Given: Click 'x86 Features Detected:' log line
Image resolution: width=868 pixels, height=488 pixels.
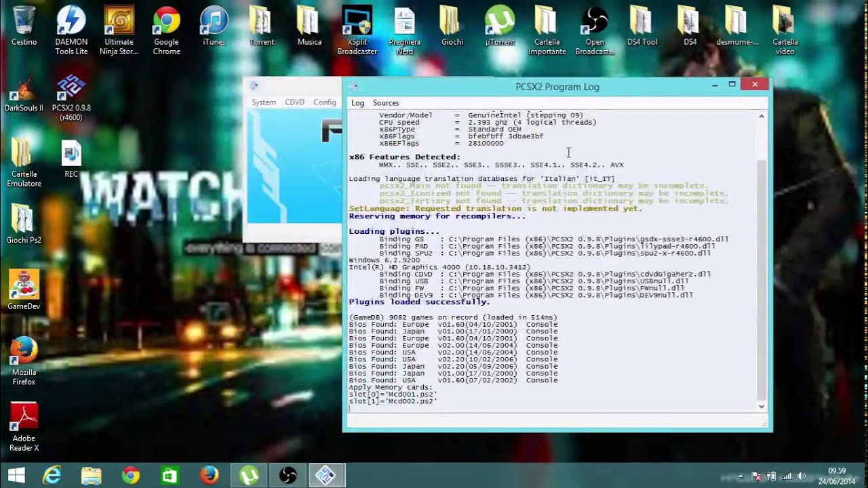Looking at the screenshot, I should (x=404, y=157).
